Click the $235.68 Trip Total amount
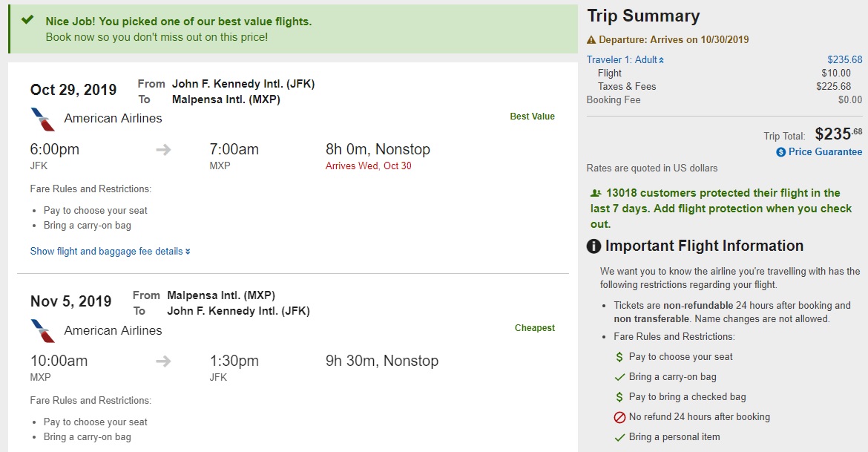Screen dimensions: 868x452 click(x=838, y=134)
